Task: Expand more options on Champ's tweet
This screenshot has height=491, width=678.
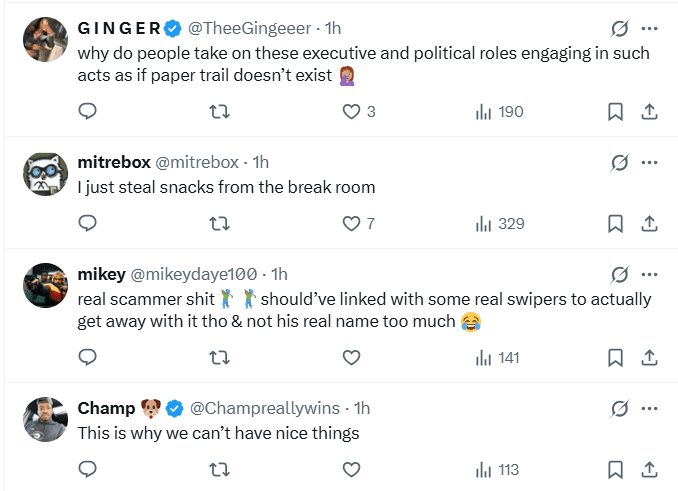Action: (649, 408)
